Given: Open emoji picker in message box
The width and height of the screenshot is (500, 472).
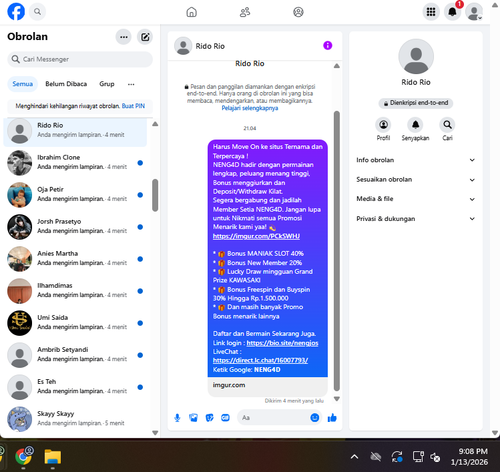Looking at the screenshot, I should click(x=315, y=418).
